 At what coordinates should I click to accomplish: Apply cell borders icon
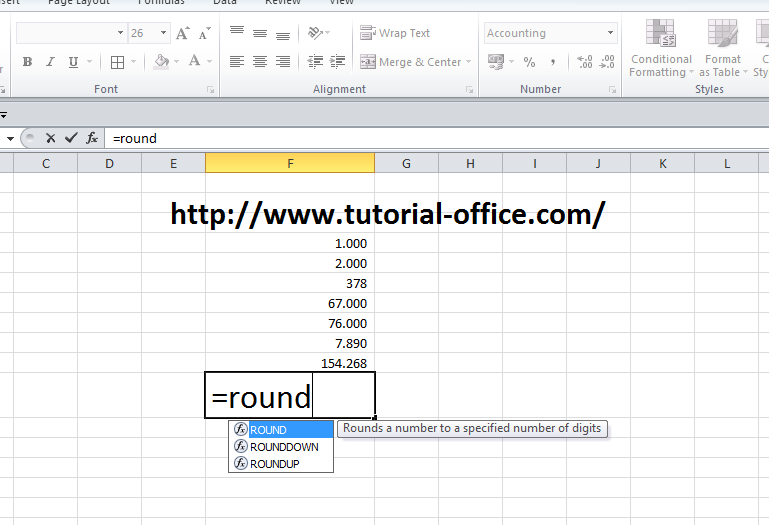(117, 62)
